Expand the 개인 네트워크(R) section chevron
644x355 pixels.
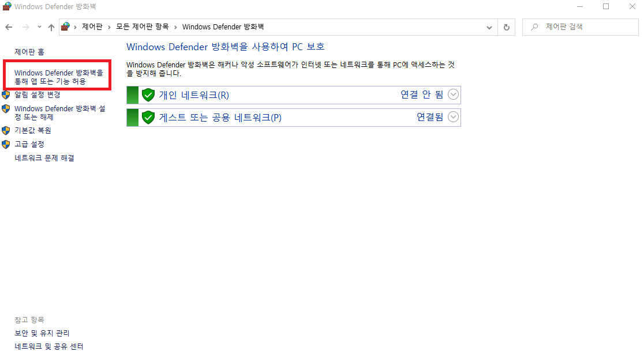[453, 95]
